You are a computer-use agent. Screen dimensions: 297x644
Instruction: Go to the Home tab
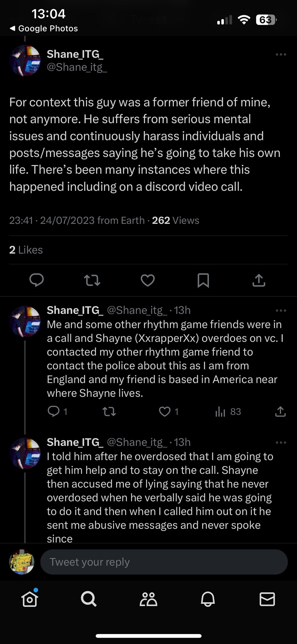30,599
